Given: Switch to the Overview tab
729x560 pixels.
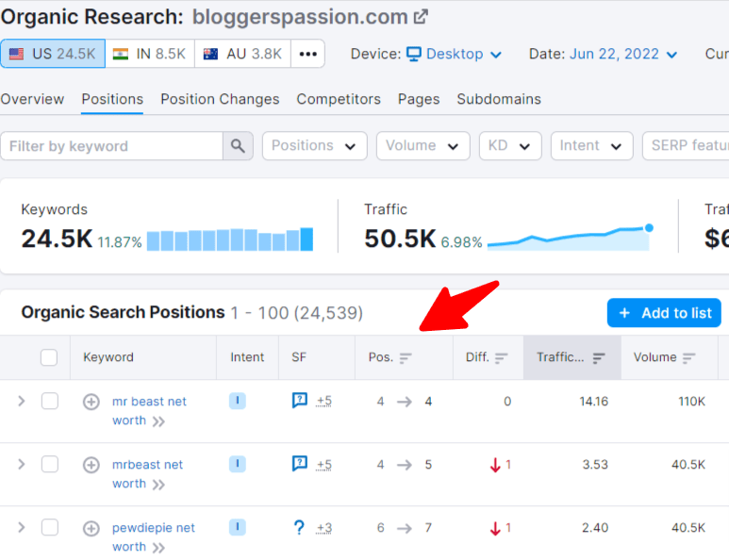Looking at the screenshot, I should point(32,99).
